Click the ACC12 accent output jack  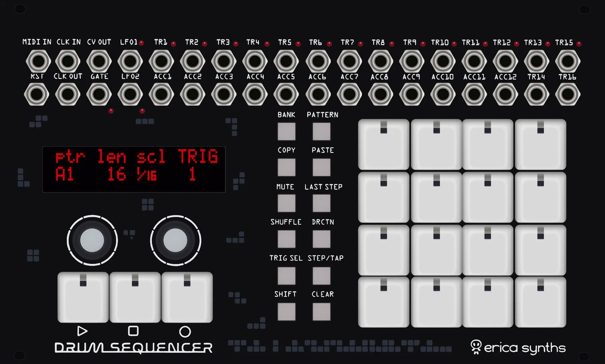[x=505, y=94]
